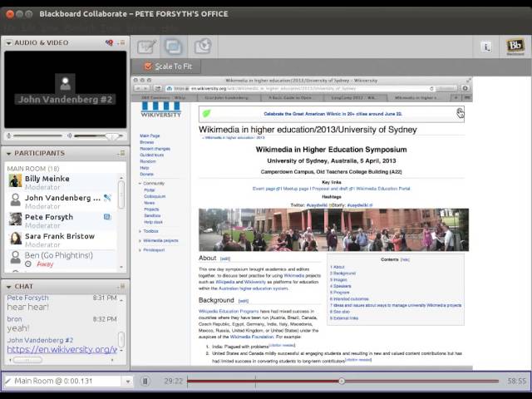The width and height of the screenshot is (532, 399).
Task: Click the edit link beside Background heading
Action: (x=244, y=301)
